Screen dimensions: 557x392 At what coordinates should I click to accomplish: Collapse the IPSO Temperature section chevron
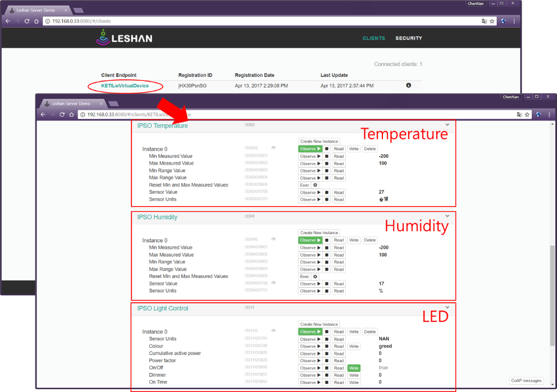tap(448, 125)
